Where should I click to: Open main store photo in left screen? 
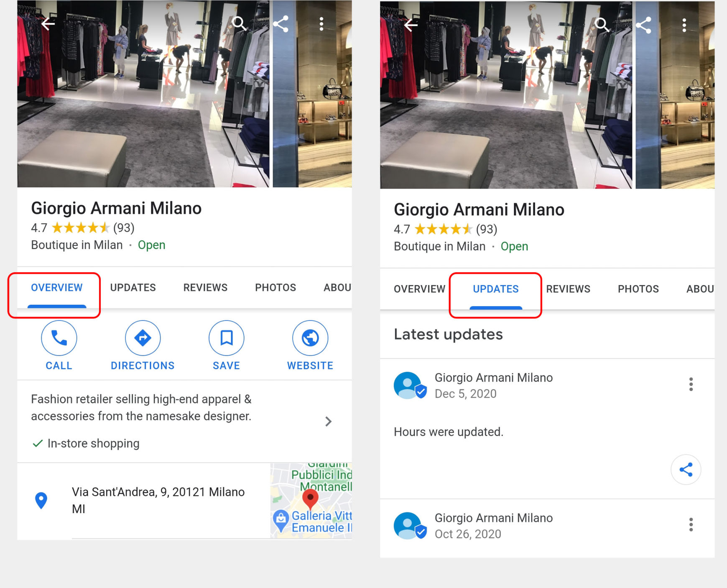tap(143, 94)
